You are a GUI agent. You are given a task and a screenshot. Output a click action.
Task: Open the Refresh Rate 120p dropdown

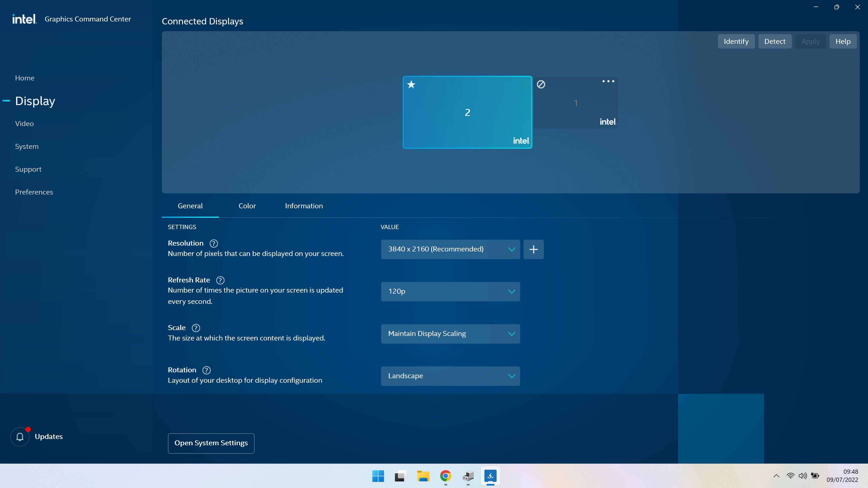[450, 291]
